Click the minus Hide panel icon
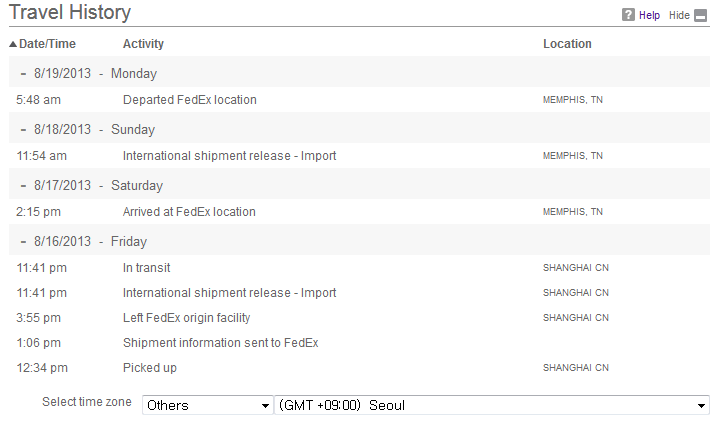 (700, 16)
